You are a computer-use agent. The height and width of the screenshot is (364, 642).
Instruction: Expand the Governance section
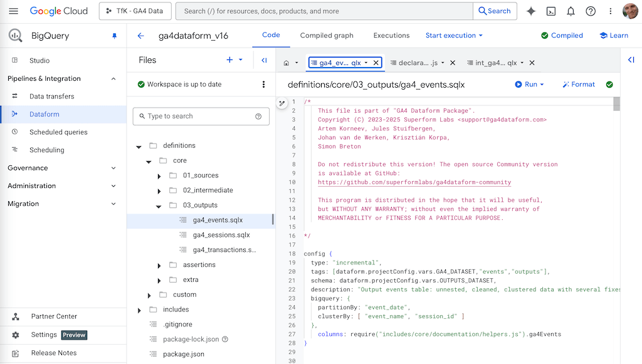click(x=113, y=168)
